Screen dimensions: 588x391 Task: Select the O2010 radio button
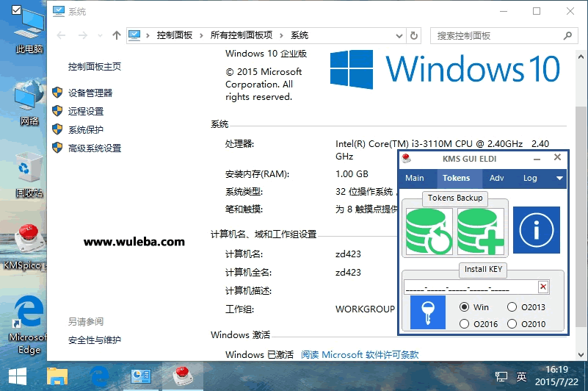512,324
